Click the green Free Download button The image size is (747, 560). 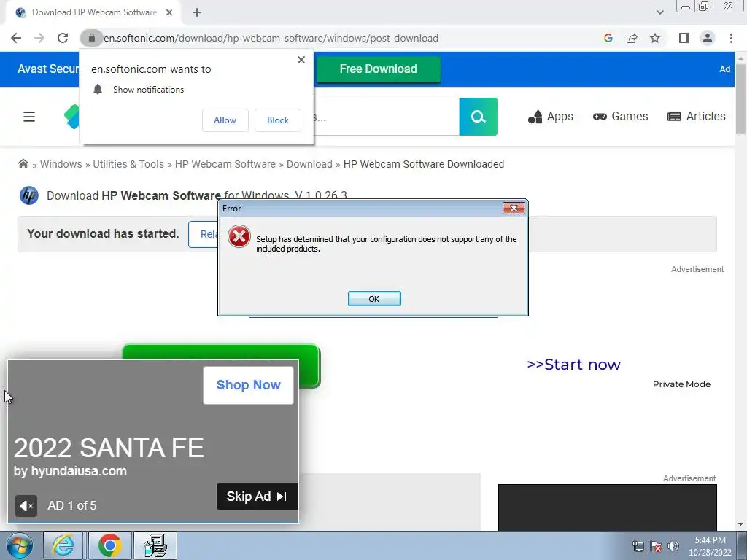pyautogui.click(x=379, y=69)
